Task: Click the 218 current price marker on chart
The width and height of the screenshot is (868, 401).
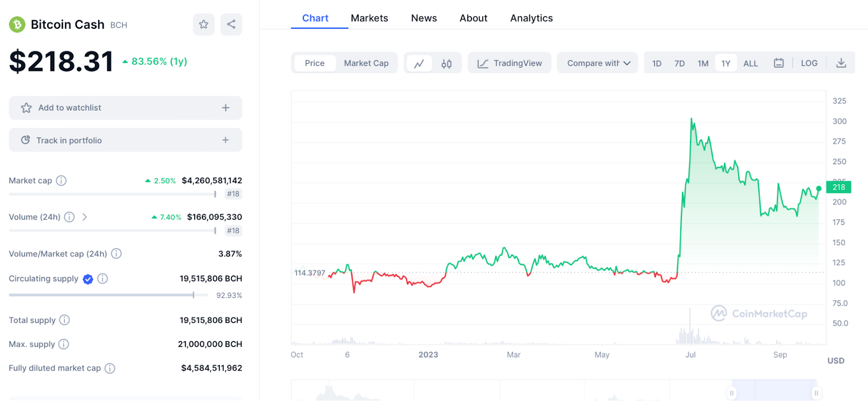Action: (x=839, y=187)
